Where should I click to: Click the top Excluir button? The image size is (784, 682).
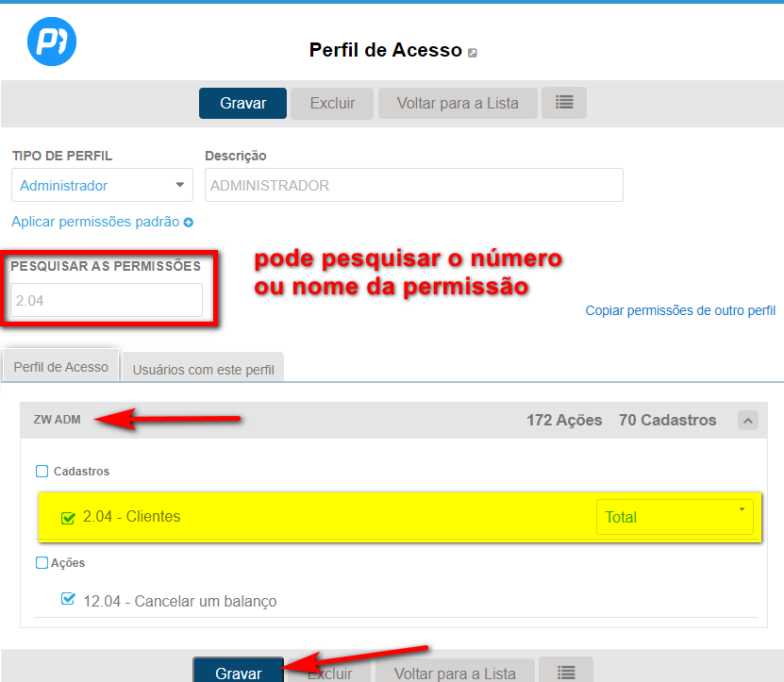pyautogui.click(x=332, y=103)
